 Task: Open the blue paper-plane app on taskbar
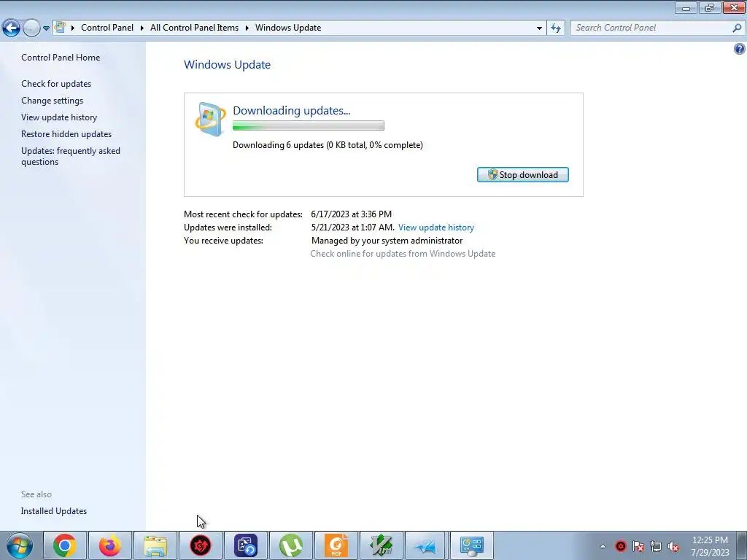click(425, 545)
